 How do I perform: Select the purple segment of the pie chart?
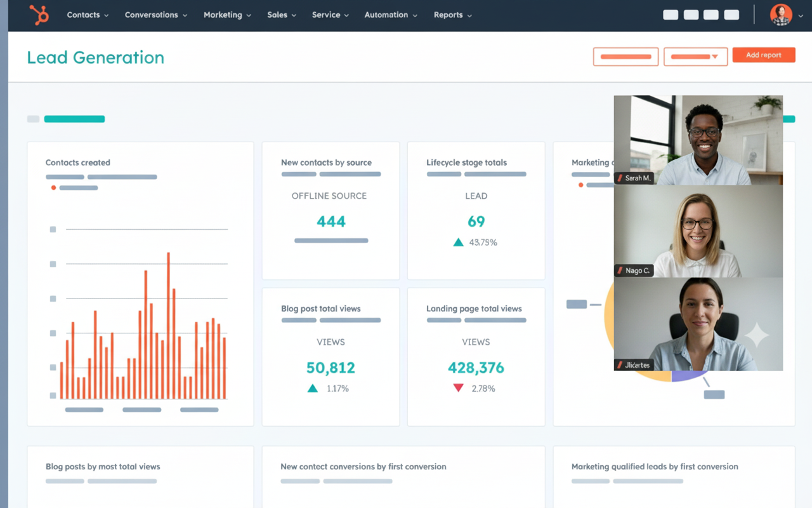[x=688, y=377]
